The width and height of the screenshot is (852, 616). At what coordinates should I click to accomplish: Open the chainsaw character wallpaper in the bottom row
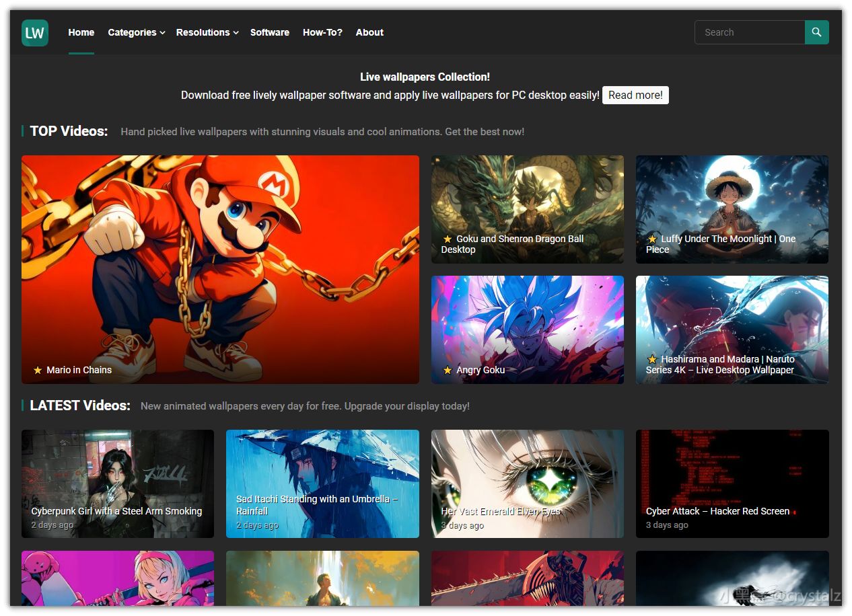pyautogui.click(x=528, y=578)
